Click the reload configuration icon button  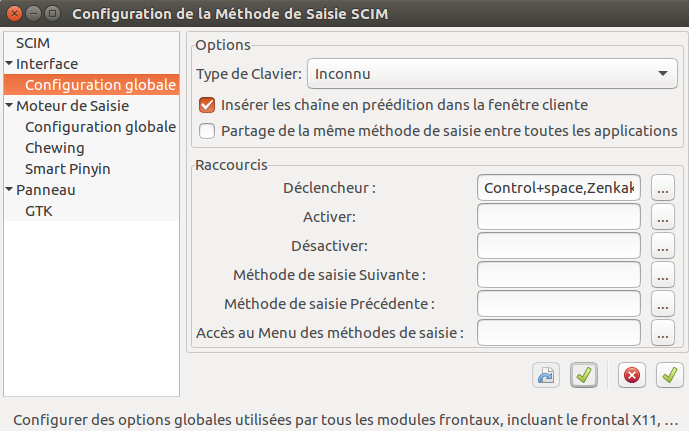click(546, 375)
